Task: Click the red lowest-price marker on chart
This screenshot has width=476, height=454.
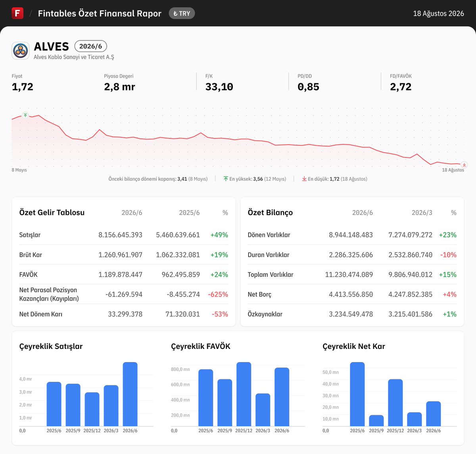Action: click(464, 165)
